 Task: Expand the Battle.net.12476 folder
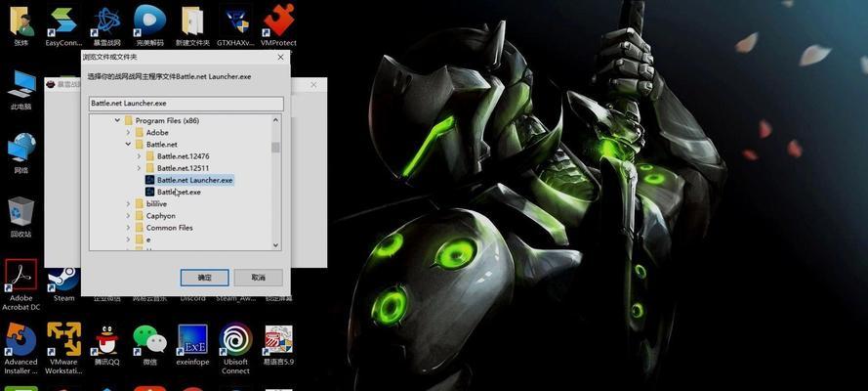point(139,156)
